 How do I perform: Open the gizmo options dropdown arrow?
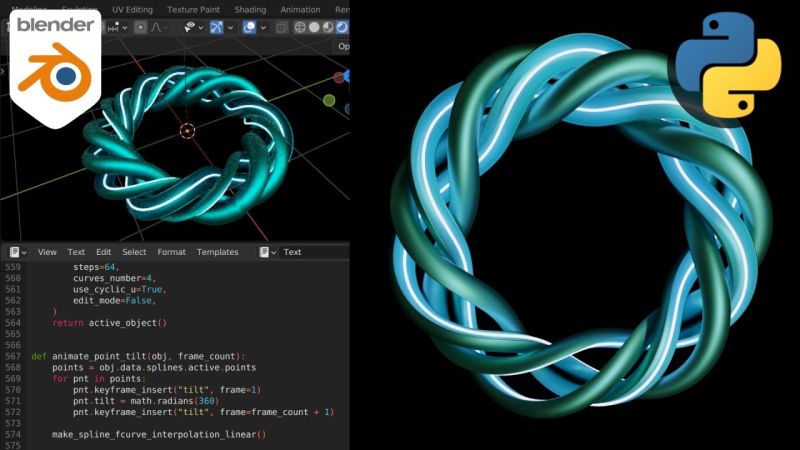click(231, 28)
